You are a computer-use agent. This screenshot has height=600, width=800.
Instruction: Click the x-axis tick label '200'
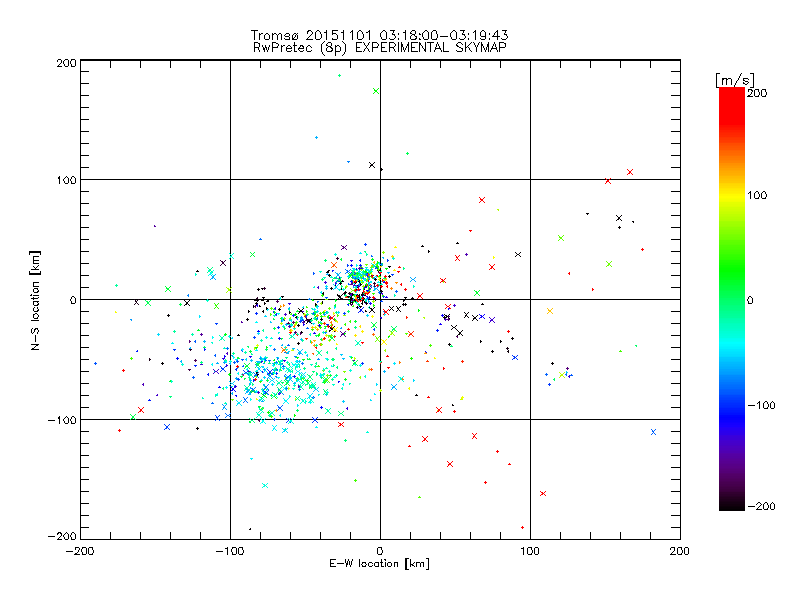point(680,551)
